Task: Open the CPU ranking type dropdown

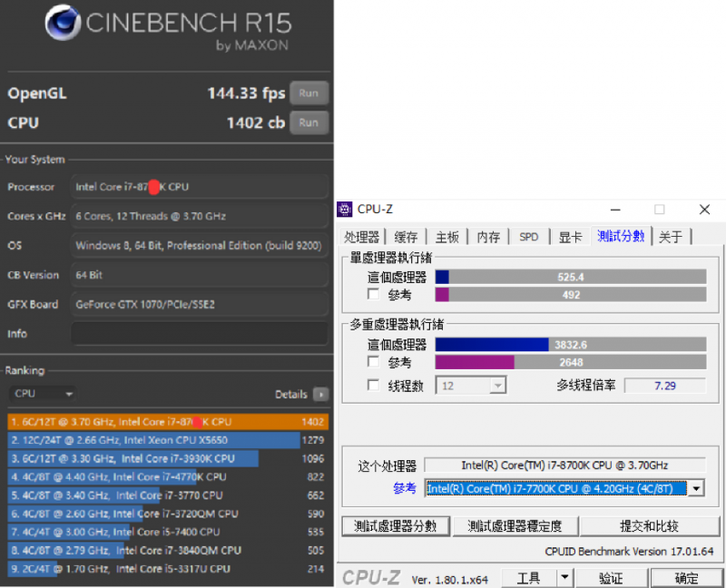Action: [x=43, y=394]
